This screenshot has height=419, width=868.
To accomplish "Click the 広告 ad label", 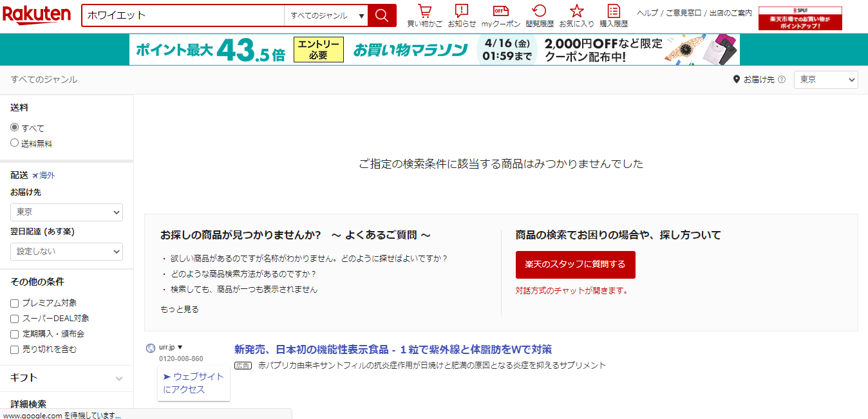I will (x=243, y=366).
